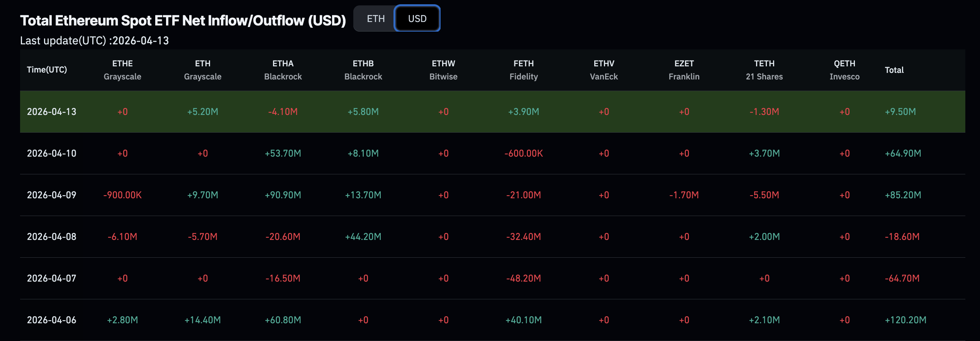Select the -900.00K ETHE value
Viewport: 980px width, 341px height.
tap(122, 195)
